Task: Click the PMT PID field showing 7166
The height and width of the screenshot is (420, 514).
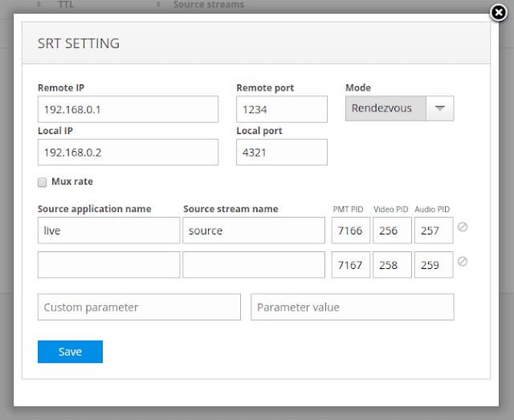Action: tap(351, 230)
